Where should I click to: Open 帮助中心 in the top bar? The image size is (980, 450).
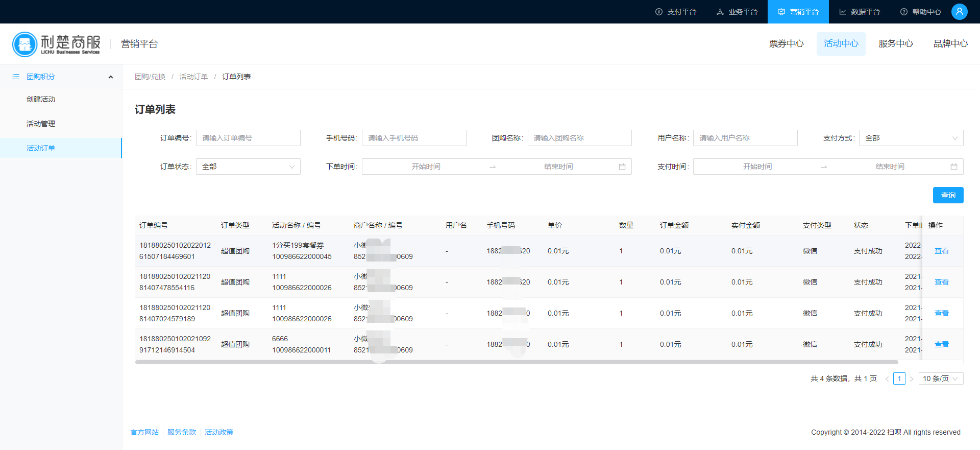tap(921, 12)
